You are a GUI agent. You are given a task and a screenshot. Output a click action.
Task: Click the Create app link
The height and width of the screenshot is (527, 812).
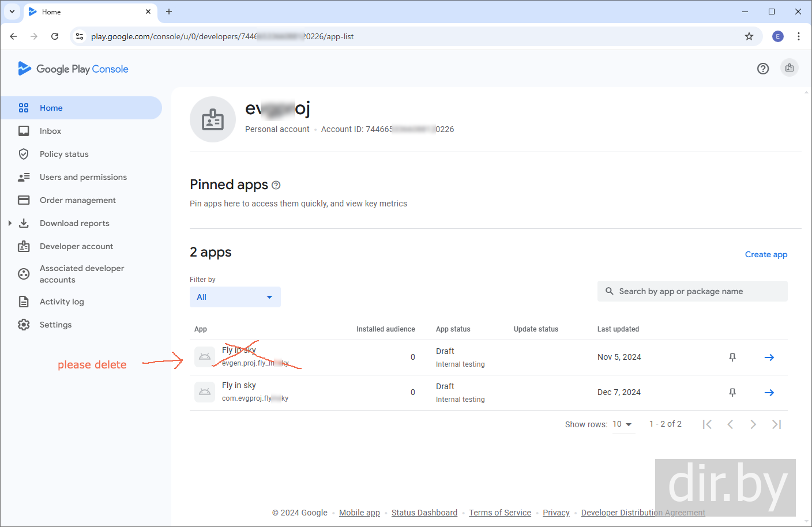765,254
